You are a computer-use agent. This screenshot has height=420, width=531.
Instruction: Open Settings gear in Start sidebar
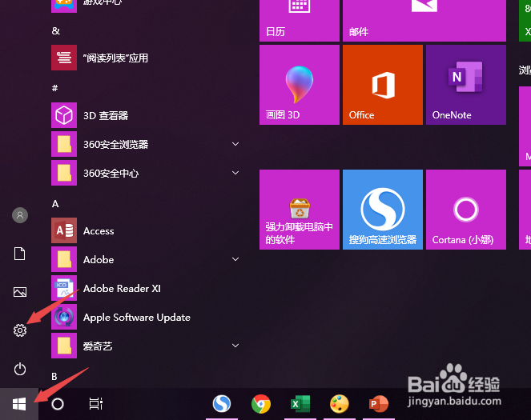(x=20, y=330)
